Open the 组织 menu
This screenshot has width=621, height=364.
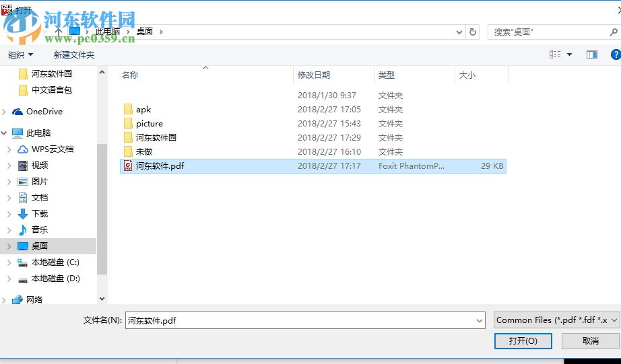(21, 54)
